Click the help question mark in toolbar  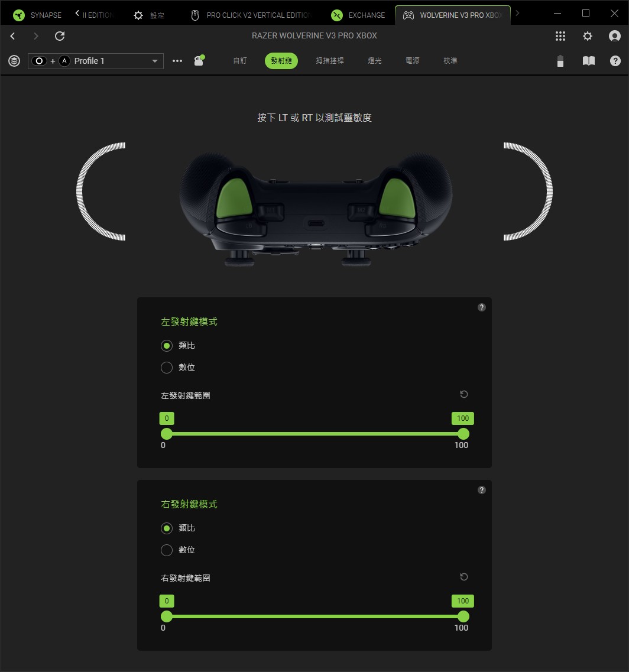615,61
